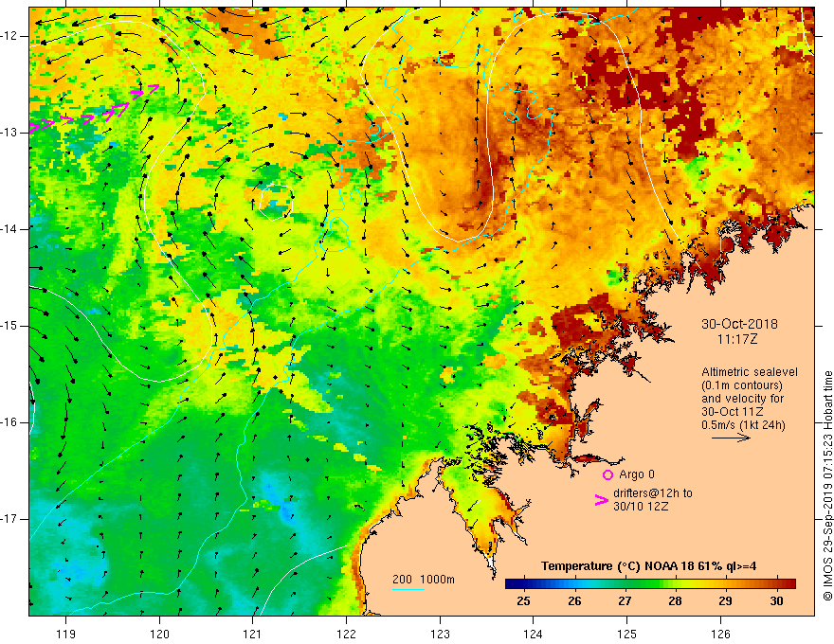Click latitude axis label -17

coord(10,519)
